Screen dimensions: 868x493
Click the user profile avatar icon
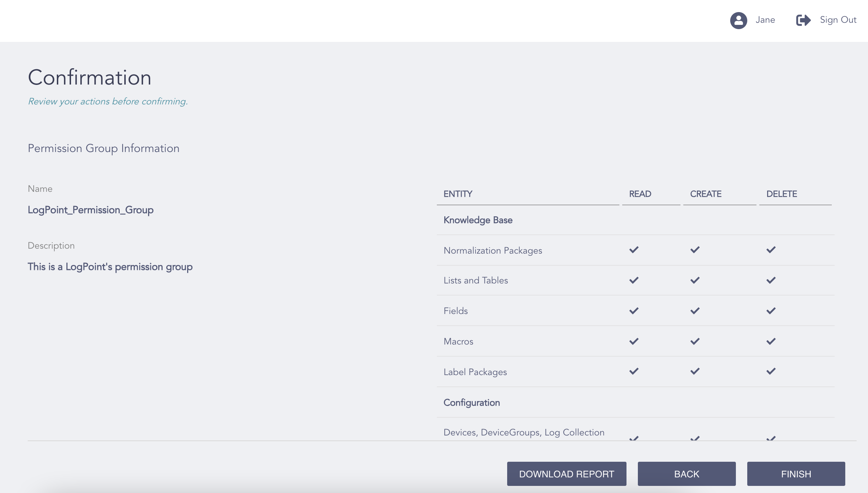(739, 20)
